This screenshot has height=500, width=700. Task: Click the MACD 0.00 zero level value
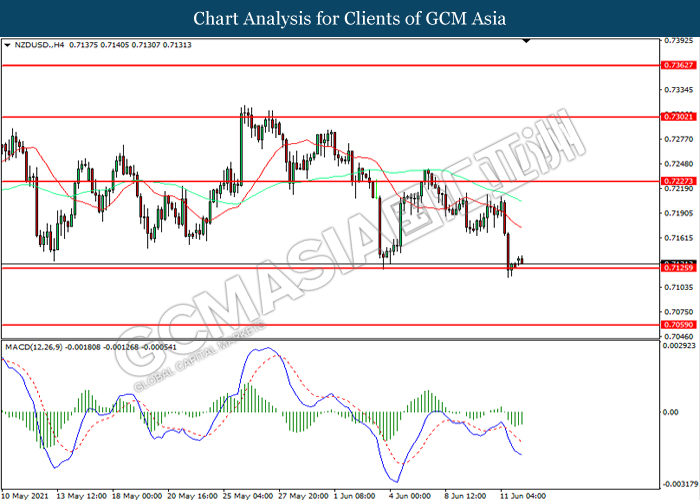point(671,412)
